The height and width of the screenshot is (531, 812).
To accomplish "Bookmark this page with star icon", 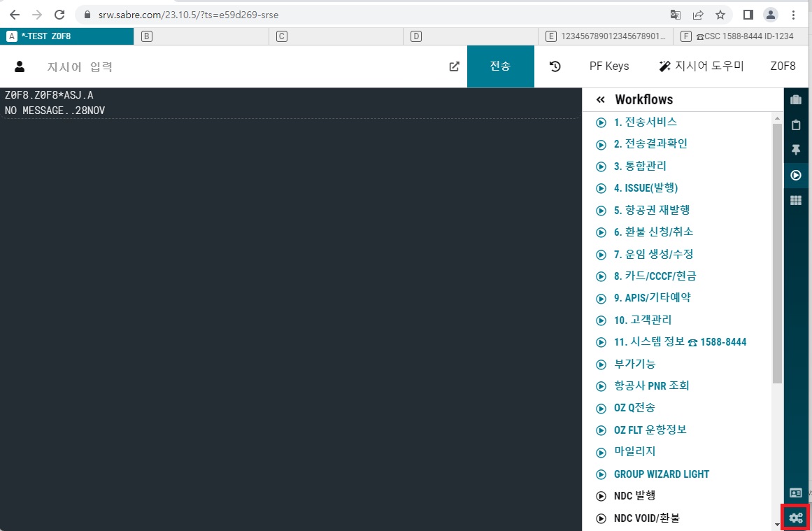I will pos(720,15).
